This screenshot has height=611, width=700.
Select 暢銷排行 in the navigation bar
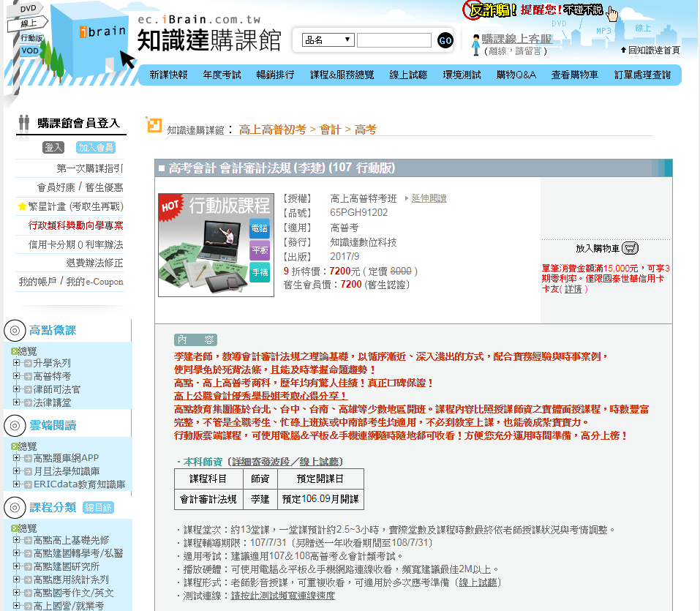(x=275, y=75)
